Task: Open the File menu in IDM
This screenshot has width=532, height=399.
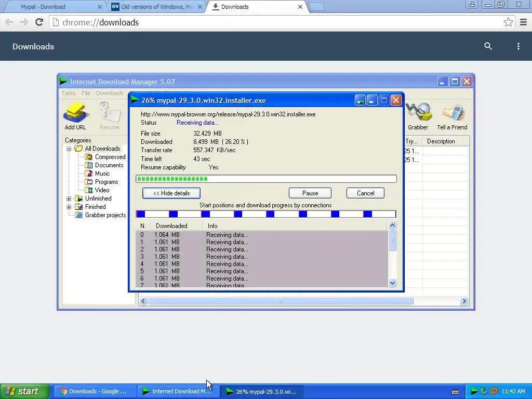Action: coord(86,93)
